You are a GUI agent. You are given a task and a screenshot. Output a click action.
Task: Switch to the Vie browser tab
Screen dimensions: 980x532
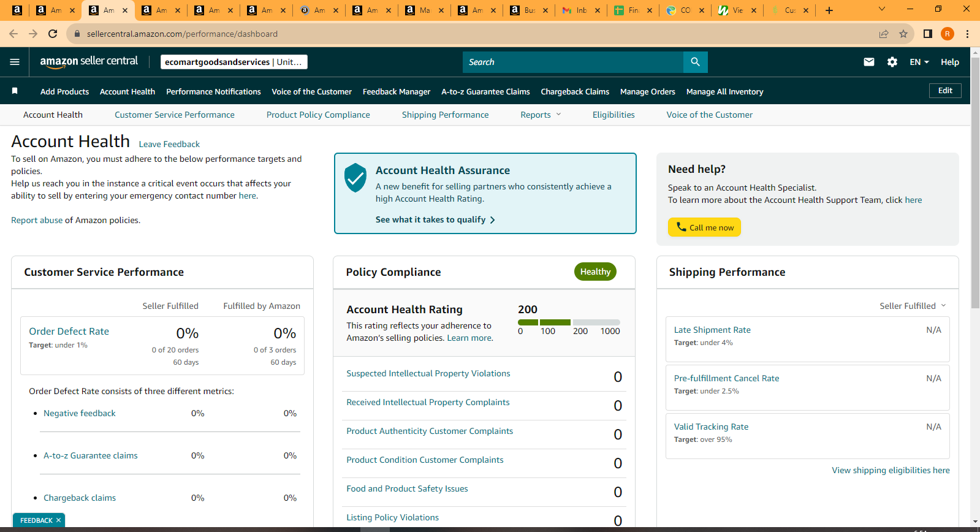point(738,10)
